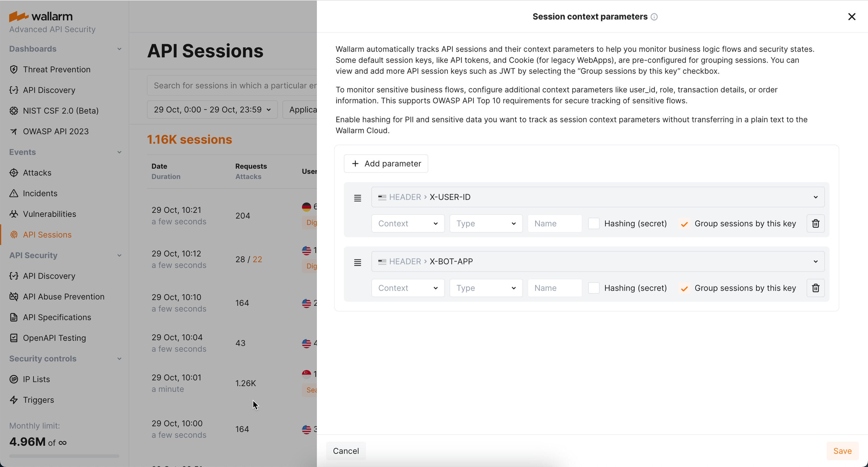Click the IP Lists icon
The height and width of the screenshot is (467, 868).
(13, 379)
